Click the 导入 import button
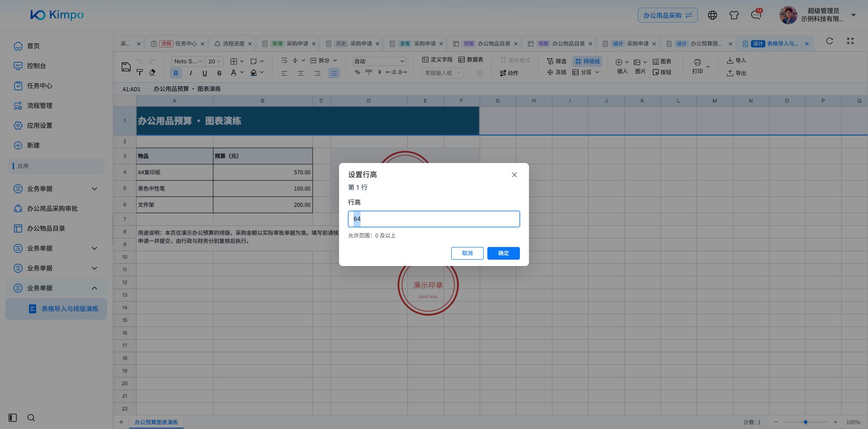The image size is (868, 429). coord(736,61)
